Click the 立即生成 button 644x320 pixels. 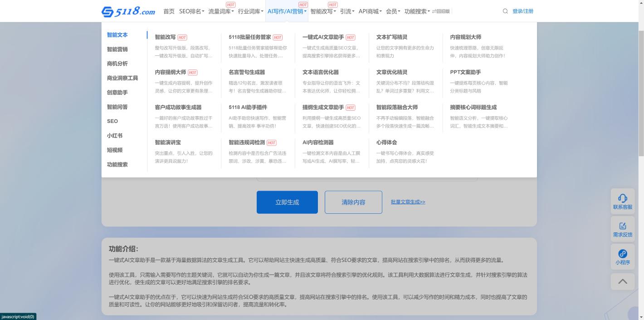[x=287, y=202]
